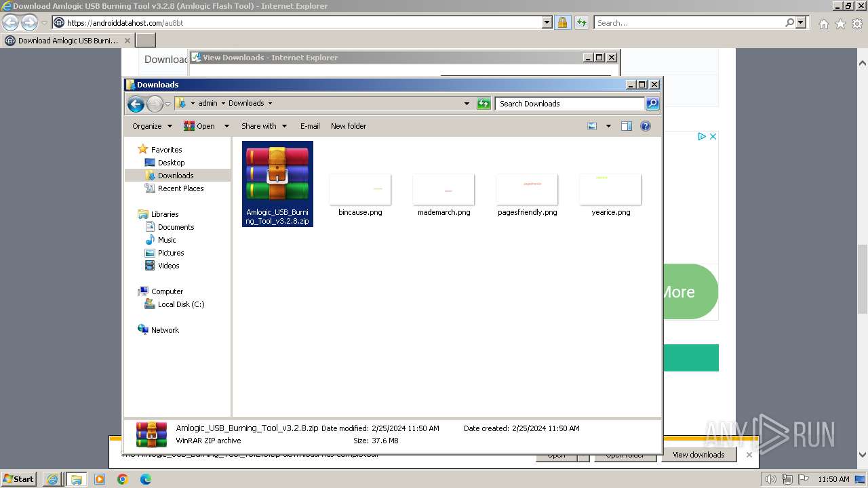The image size is (868, 488).
Task: Open Music library
Action: (167, 240)
